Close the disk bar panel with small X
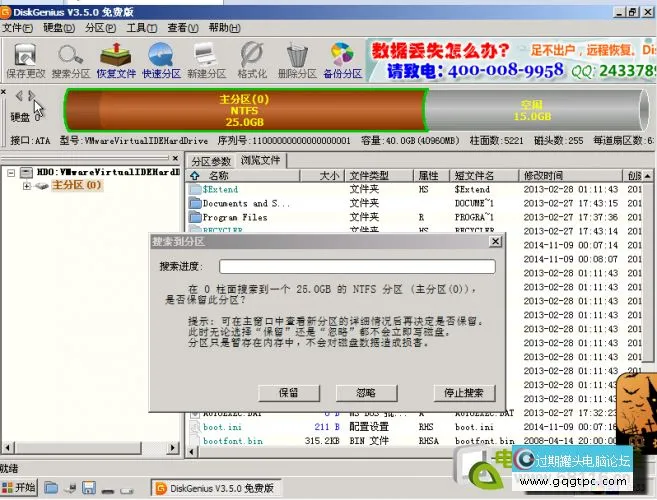The image size is (657, 500). click(3, 92)
